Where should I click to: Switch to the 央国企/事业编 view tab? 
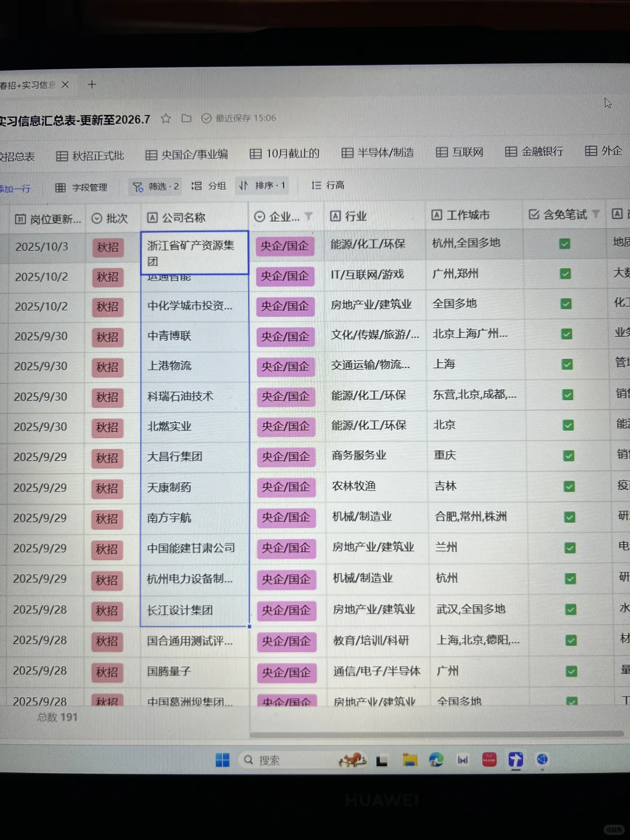[x=187, y=155]
